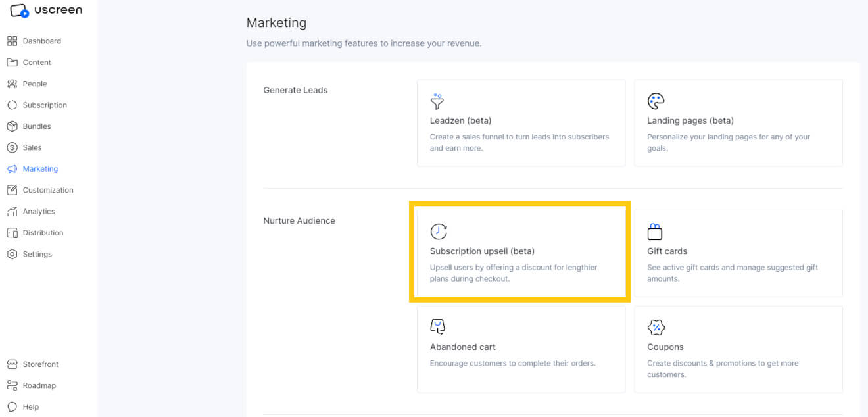Click the Subscription upsell clock icon

(x=439, y=232)
